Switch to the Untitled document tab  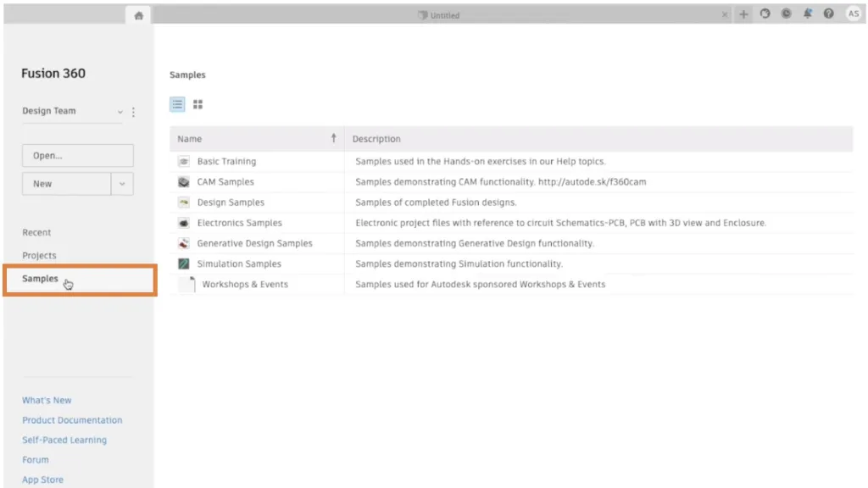[x=439, y=15]
